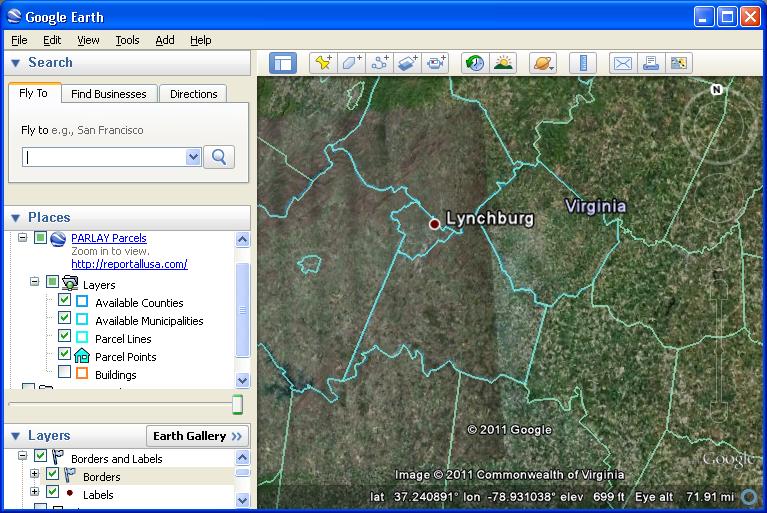Click the search magnifier button
The width and height of the screenshot is (767, 513).
pyautogui.click(x=219, y=157)
